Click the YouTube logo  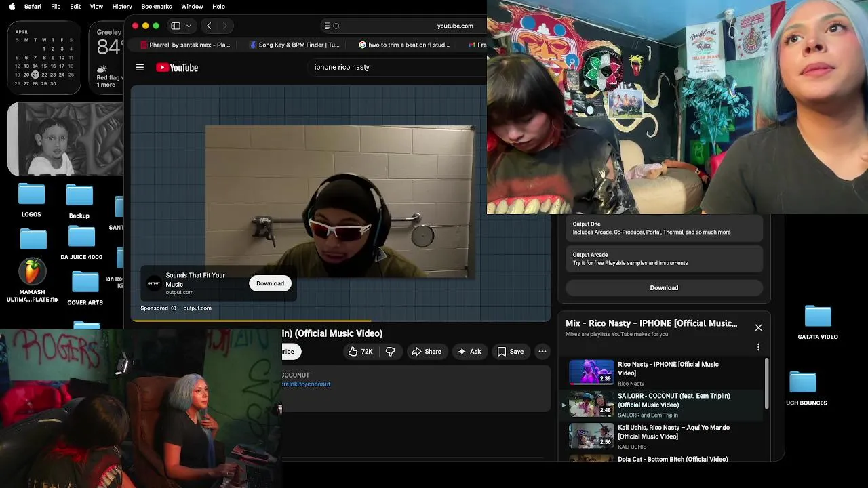click(177, 67)
